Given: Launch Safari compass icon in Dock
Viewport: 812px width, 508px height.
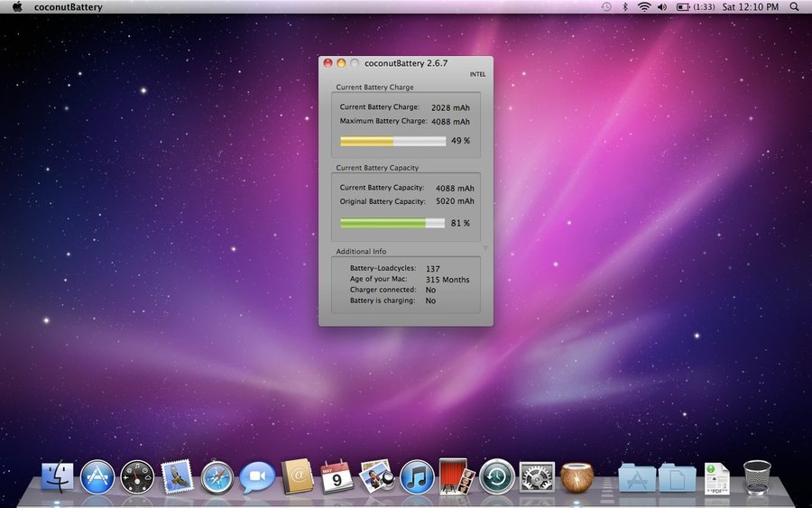Looking at the screenshot, I should click(x=217, y=477).
